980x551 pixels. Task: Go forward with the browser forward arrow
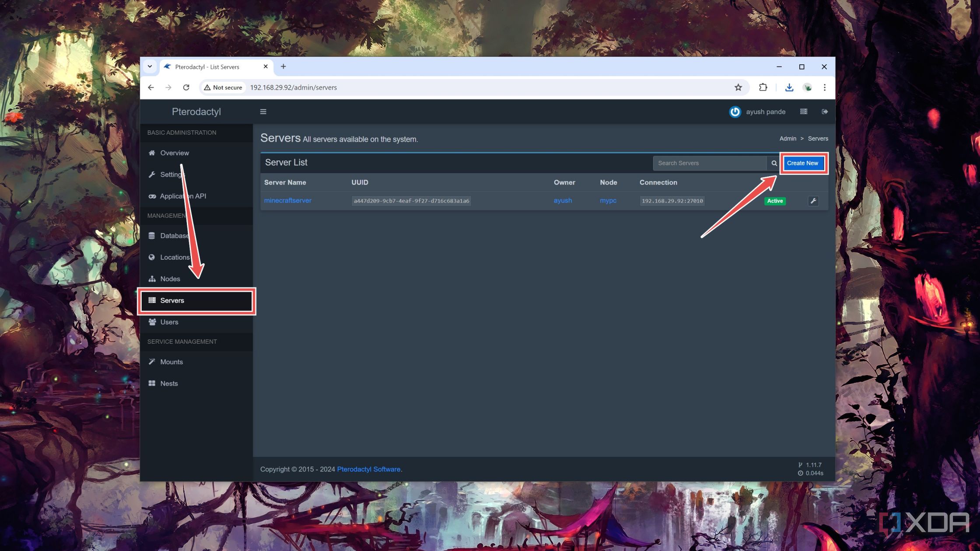(x=168, y=87)
